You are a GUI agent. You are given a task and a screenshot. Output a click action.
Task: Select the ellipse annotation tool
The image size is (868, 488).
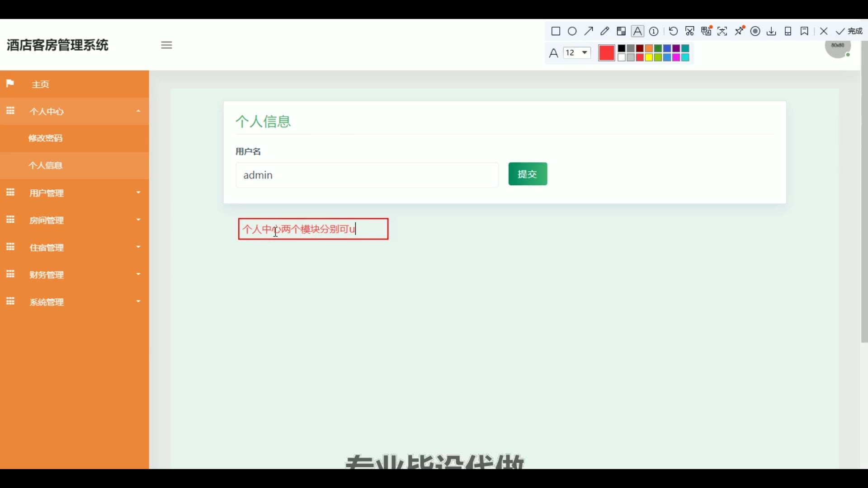(572, 31)
